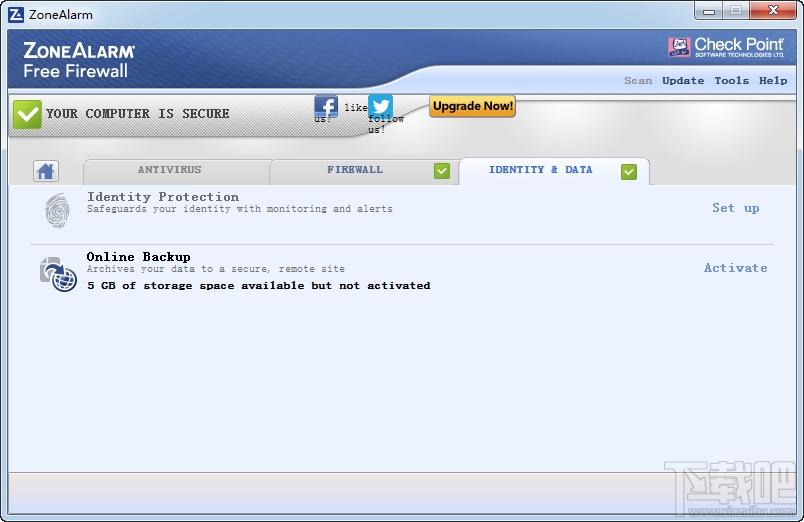The image size is (804, 522).
Task: Click the Online Backup heading
Action: point(138,256)
